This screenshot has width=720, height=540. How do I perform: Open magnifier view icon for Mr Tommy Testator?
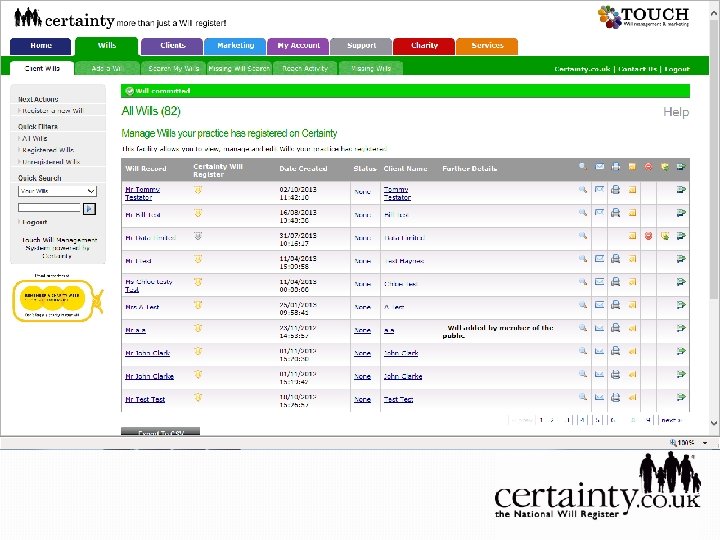(x=583, y=189)
